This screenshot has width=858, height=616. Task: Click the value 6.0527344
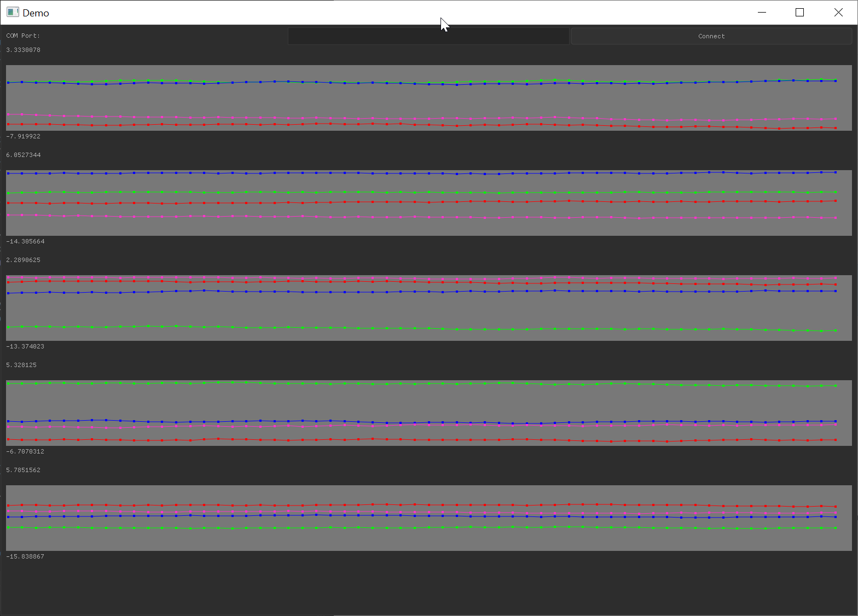23,155
